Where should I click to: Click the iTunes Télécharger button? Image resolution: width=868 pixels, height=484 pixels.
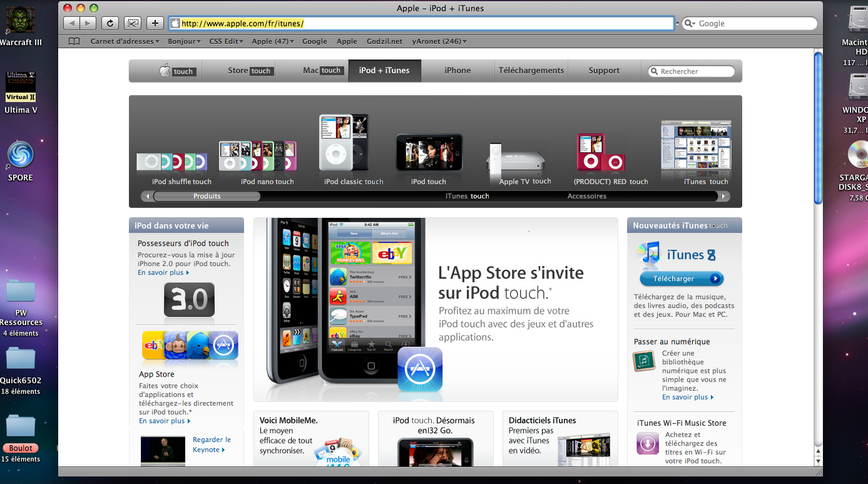[x=682, y=279]
